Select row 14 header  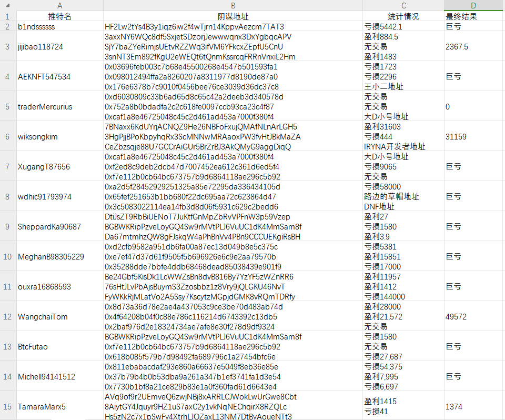pyautogui.click(x=8, y=376)
